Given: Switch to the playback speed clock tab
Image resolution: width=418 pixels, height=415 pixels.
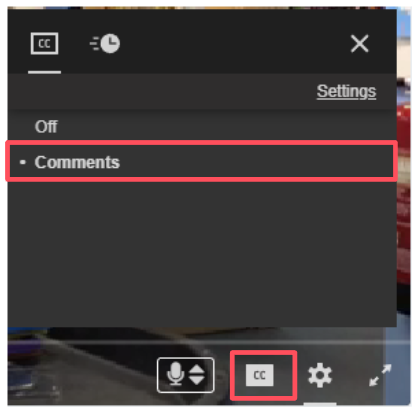Looking at the screenshot, I should tap(105, 43).
